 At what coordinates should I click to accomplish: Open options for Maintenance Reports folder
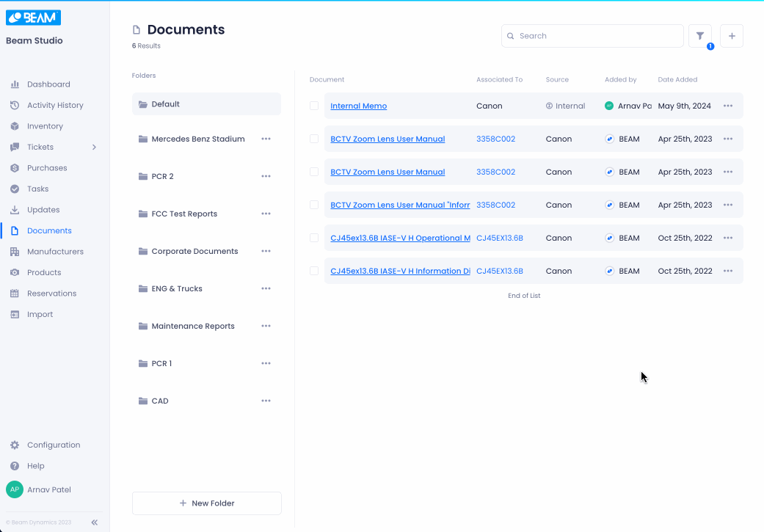click(266, 326)
